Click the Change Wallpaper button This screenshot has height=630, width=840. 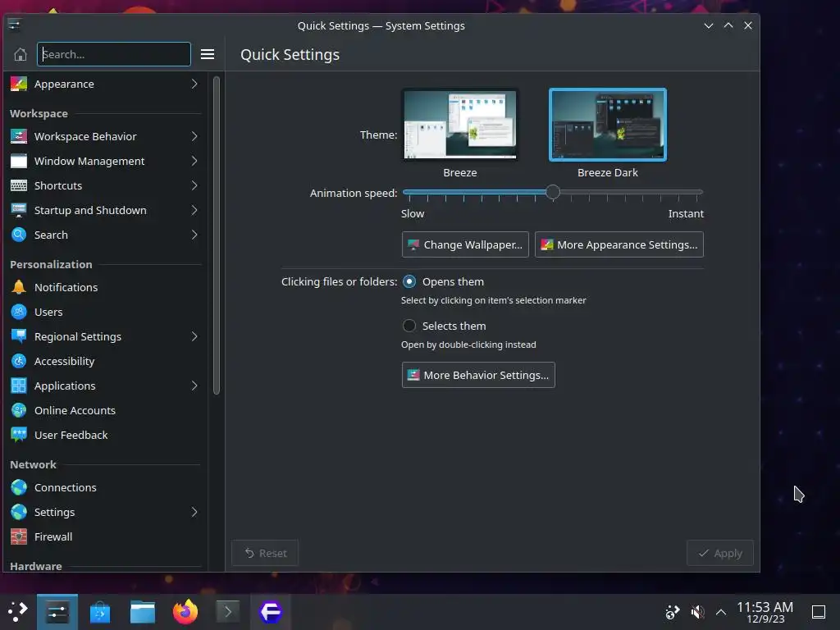point(465,244)
